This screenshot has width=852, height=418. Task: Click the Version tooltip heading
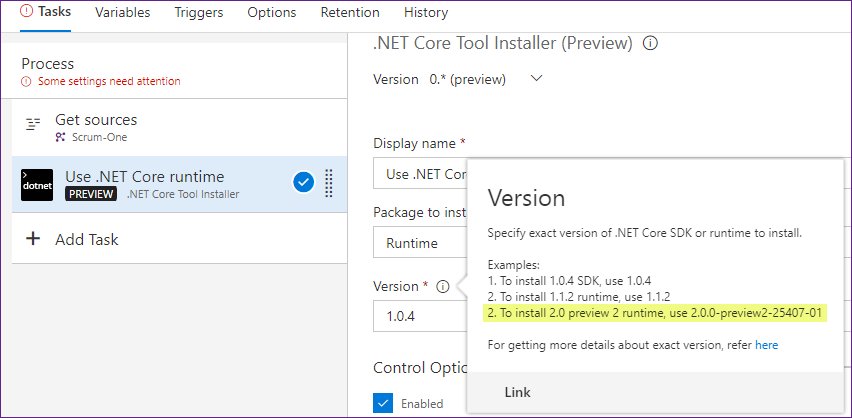[x=527, y=198]
